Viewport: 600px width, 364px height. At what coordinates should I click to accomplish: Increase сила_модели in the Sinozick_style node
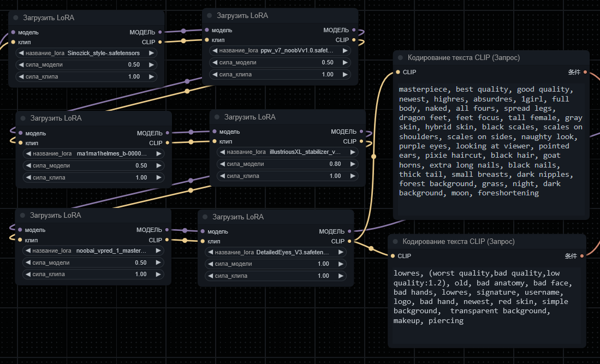point(152,65)
